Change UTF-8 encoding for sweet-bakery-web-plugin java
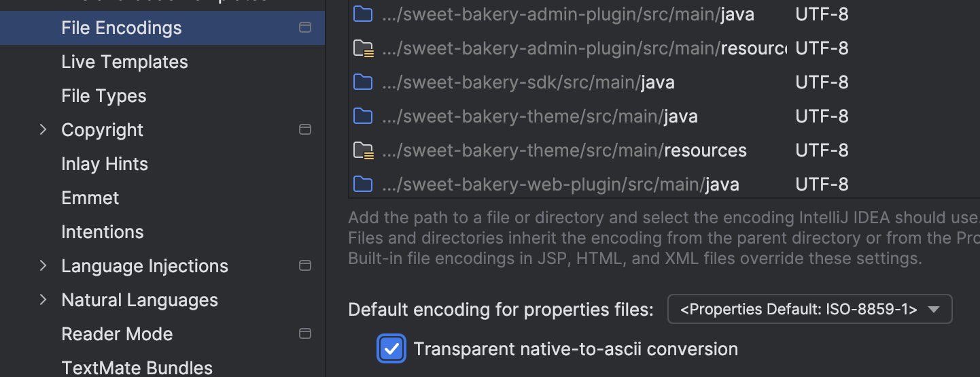The width and height of the screenshot is (980, 377). pos(822,184)
